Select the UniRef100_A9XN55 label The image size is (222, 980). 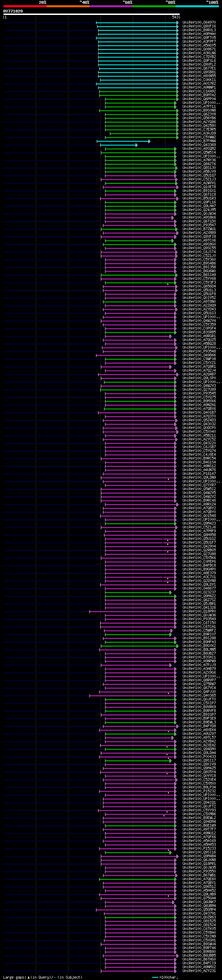point(199,76)
